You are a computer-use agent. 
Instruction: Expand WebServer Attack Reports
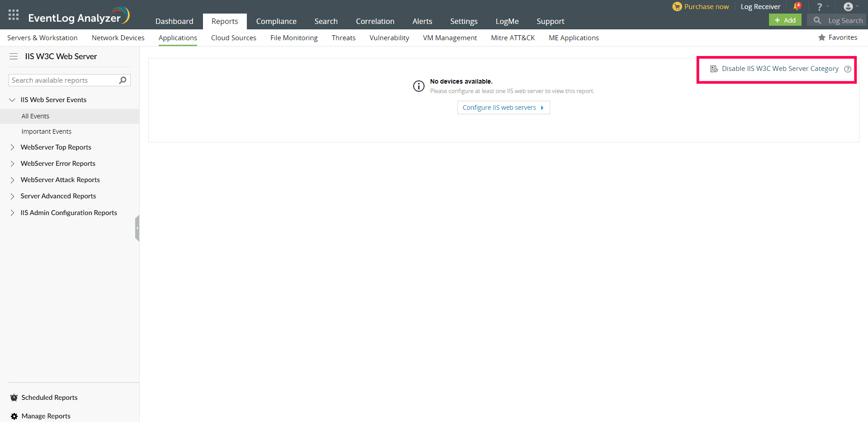coord(12,180)
